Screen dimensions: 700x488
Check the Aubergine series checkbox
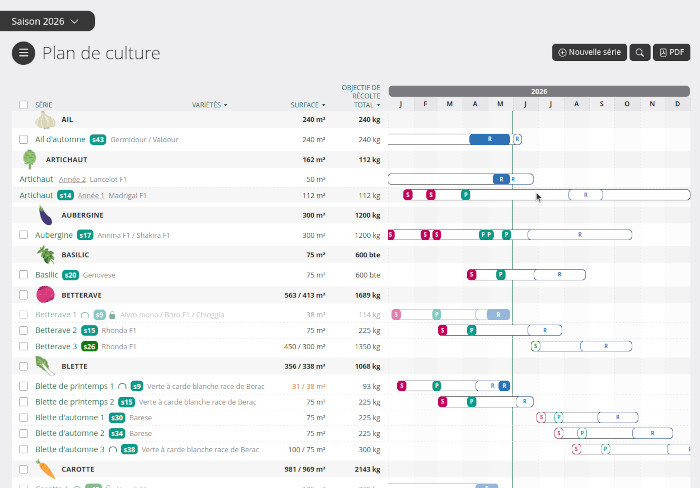point(24,235)
